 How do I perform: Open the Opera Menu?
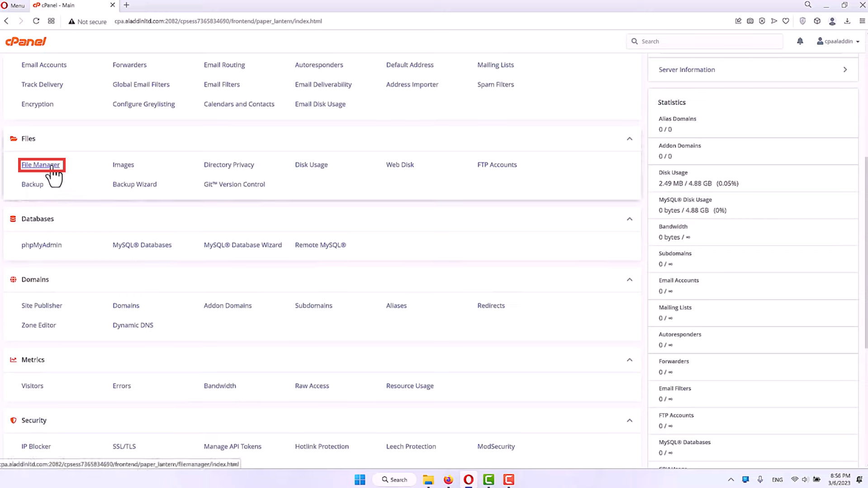(13, 5)
